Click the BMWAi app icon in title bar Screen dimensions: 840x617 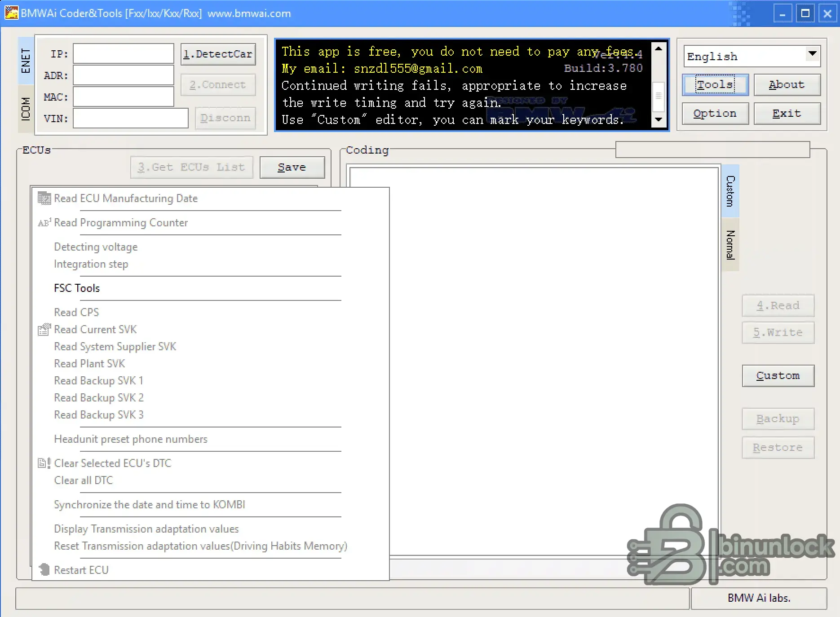click(x=11, y=13)
